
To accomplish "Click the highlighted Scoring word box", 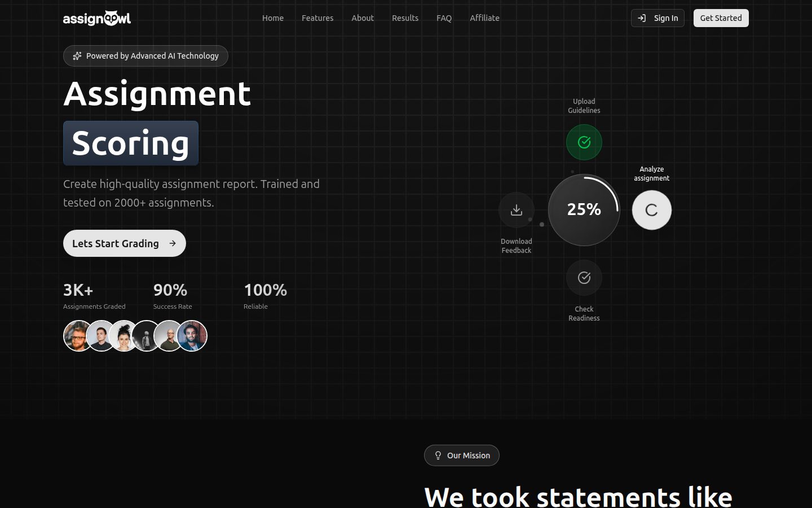I will click(131, 143).
